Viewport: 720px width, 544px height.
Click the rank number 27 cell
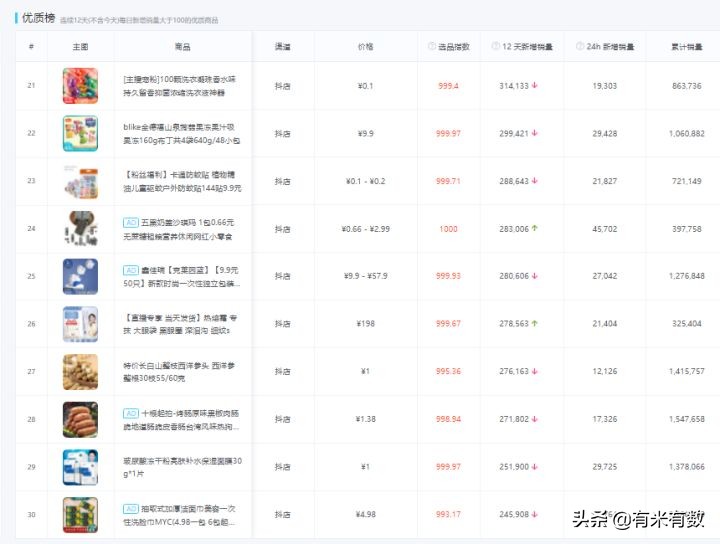click(x=31, y=371)
